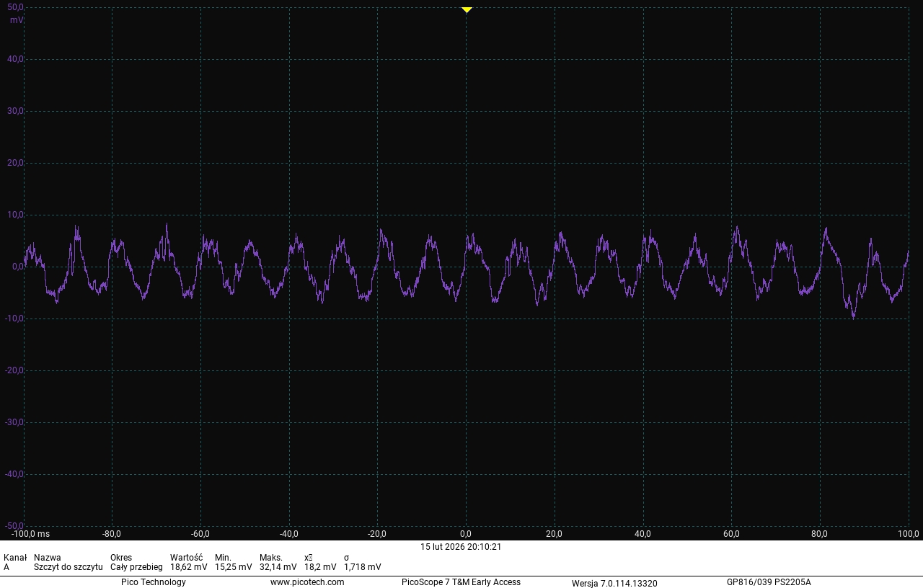
Task: Click the 'Pico Technology' footer text
Action: tap(153, 582)
